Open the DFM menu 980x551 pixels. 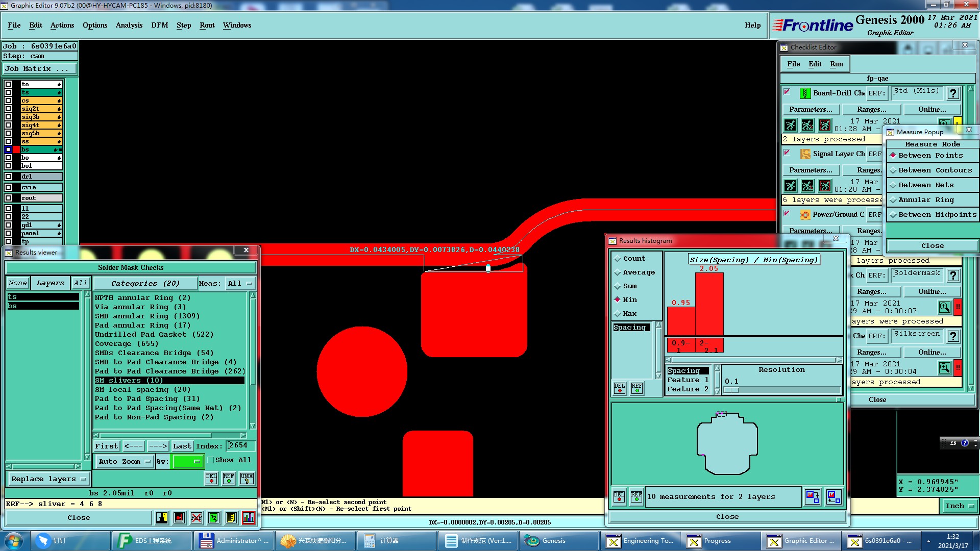(159, 26)
